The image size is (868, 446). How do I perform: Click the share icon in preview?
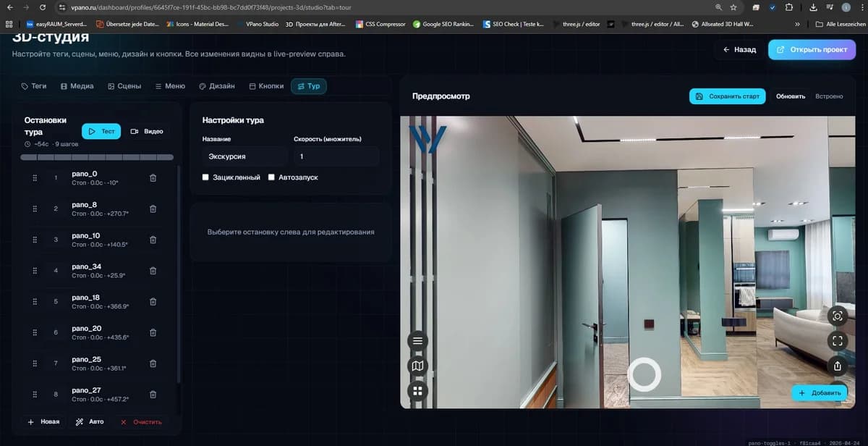point(837,365)
